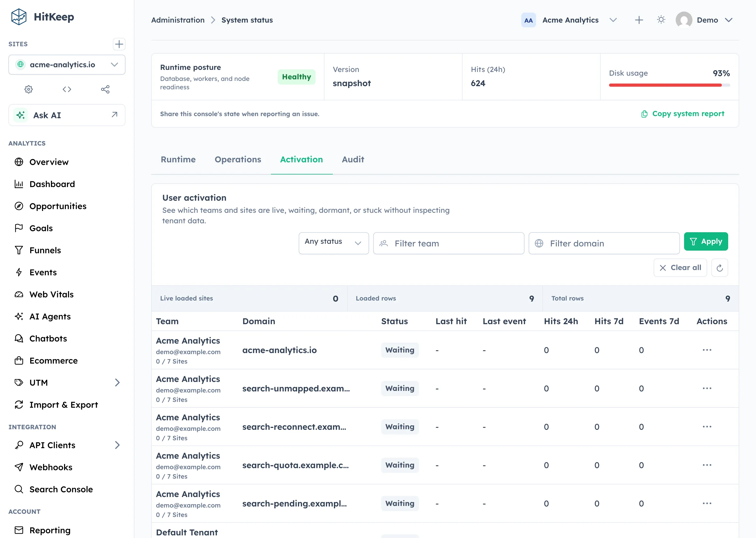
Task: Click the Healthy status badge
Action: [x=296, y=77]
